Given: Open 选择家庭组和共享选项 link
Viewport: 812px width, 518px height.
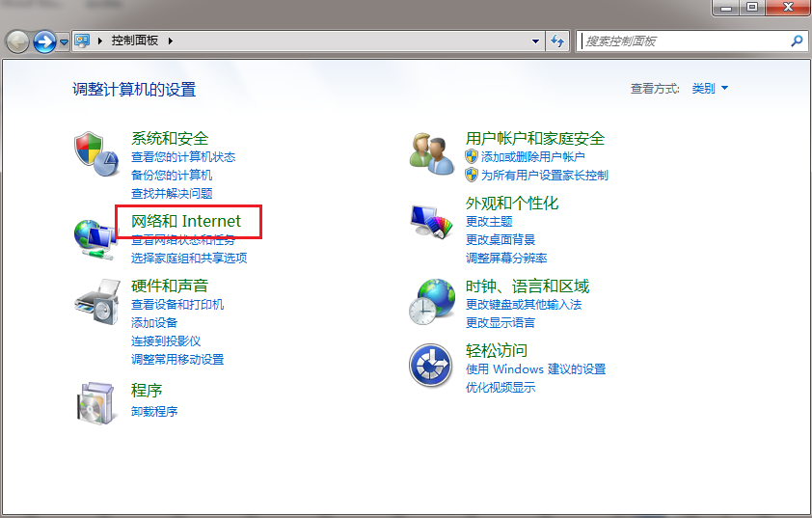Looking at the screenshot, I should [189, 258].
